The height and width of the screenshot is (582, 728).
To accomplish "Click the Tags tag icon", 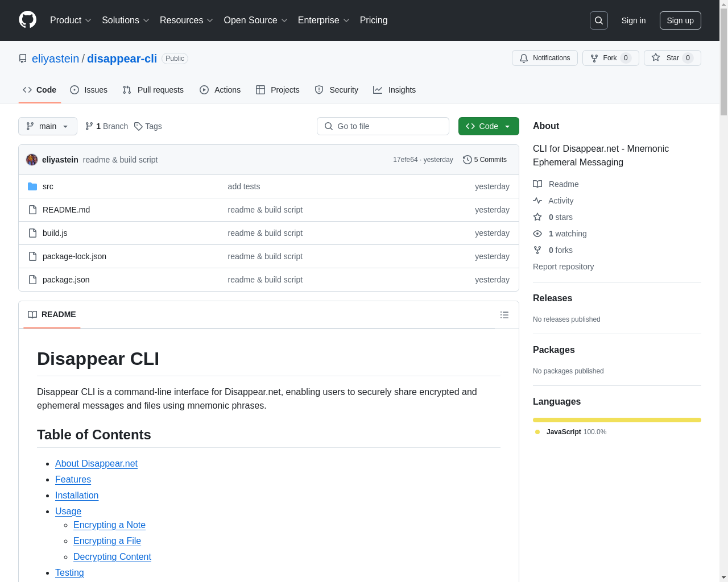I will click(x=138, y=126).
